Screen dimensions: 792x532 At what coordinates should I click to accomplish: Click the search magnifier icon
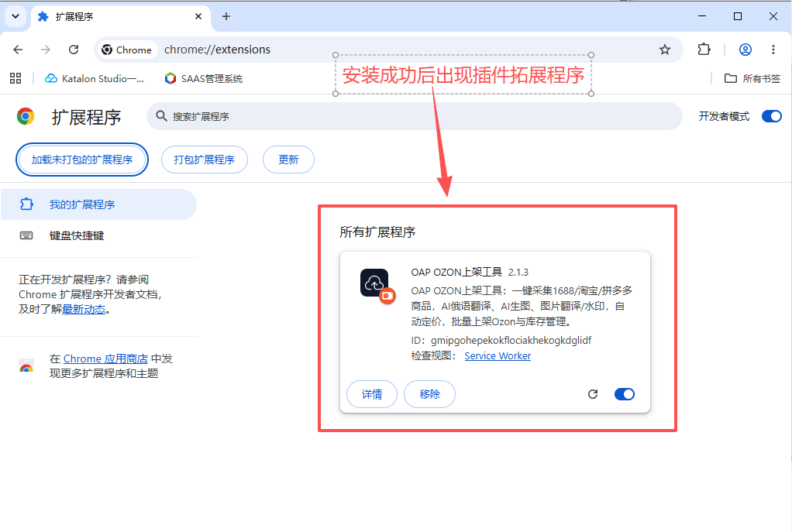click(161, 116)
